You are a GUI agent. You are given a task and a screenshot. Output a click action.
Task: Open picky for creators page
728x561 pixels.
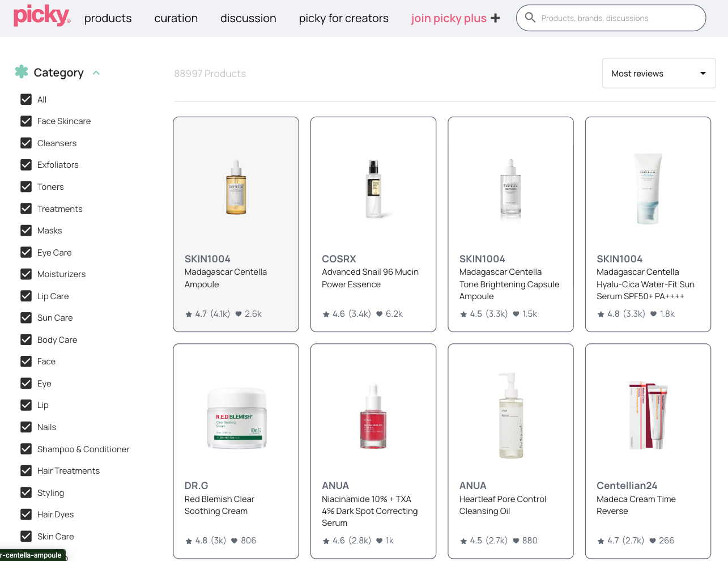[343, 18]
